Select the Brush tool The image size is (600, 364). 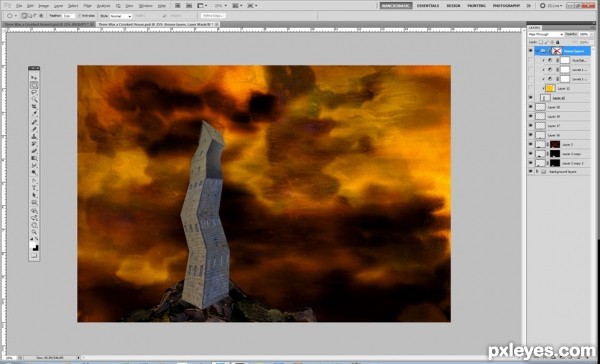point(34,129)
